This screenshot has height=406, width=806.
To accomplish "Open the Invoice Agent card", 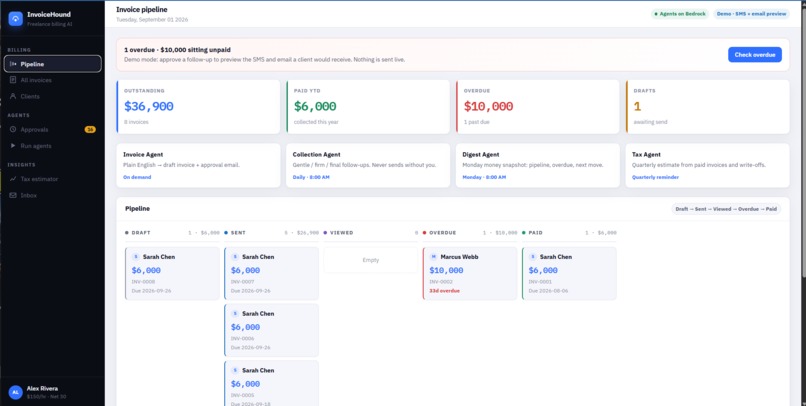I will [198, 165].
